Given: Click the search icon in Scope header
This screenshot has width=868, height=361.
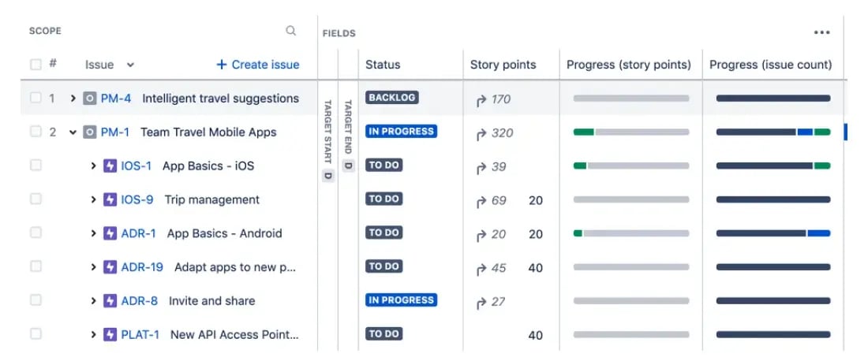Looking at the screenshot, I should click(291, 31).
